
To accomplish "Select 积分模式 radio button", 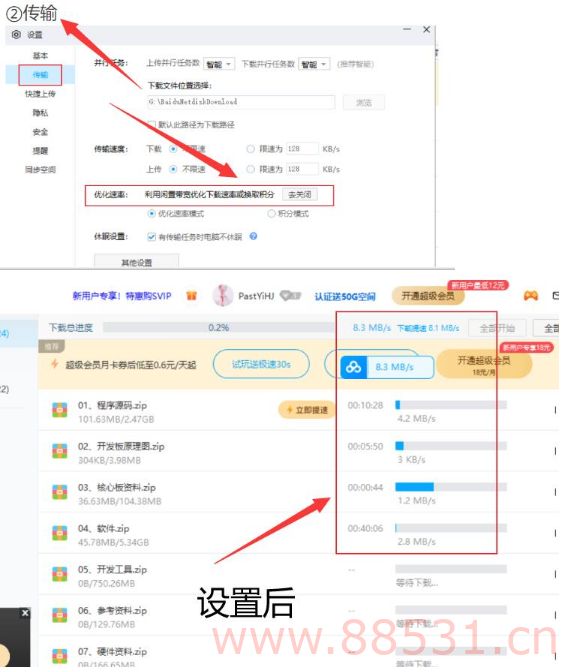I will [271, 213].
